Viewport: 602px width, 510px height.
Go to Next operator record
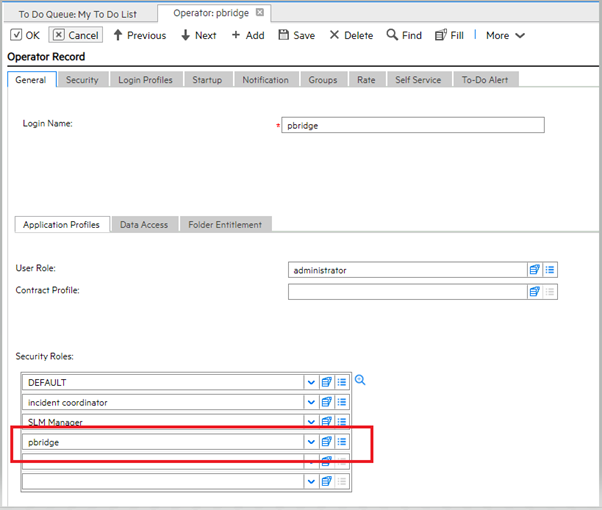pyautogui.click(x=198, y=35)
